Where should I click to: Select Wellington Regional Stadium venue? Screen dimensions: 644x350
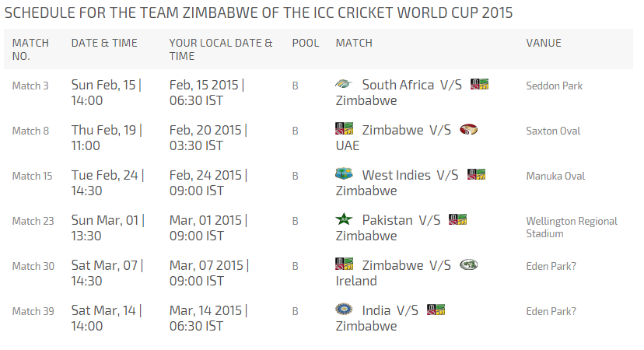point(572,227)
